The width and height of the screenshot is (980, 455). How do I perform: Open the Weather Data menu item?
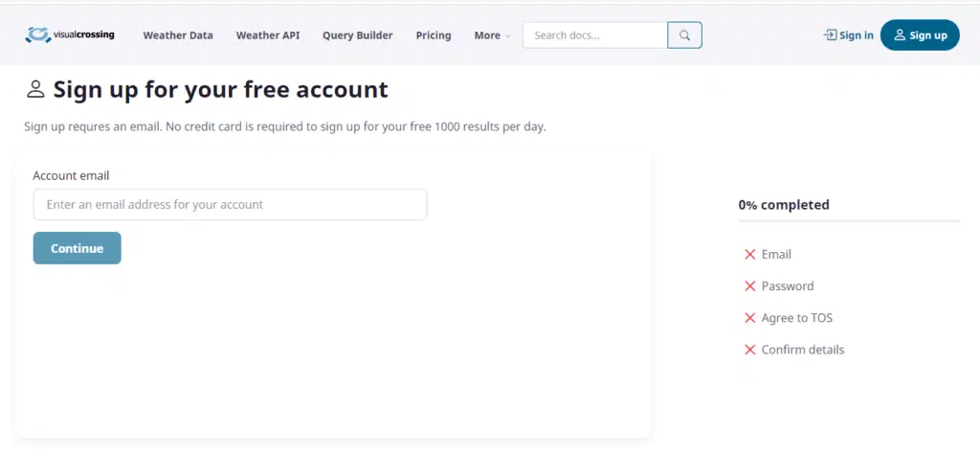coord(178,35)
